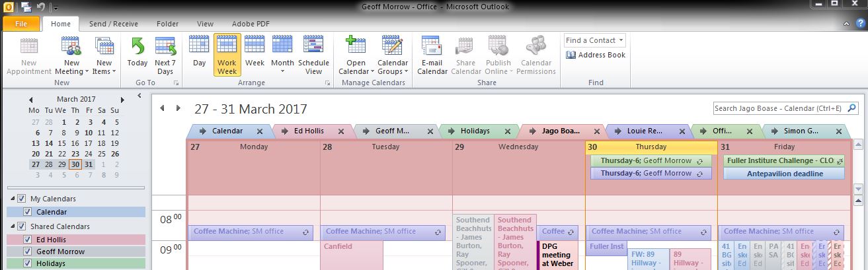
Task: Open the Folder ribbon tab
Action: (x=167, y=24)
